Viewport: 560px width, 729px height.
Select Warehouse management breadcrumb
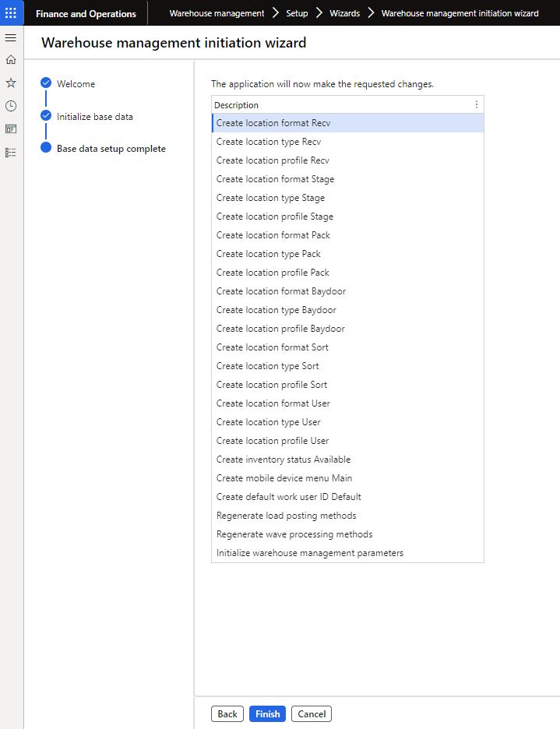(x=217, y=13)
